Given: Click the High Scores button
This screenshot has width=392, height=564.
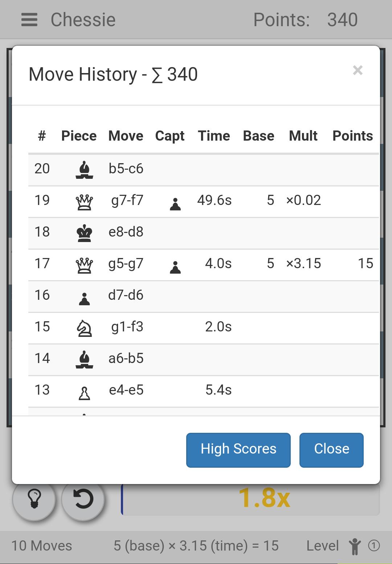Looking at the screenshot, I should (238, 450).
